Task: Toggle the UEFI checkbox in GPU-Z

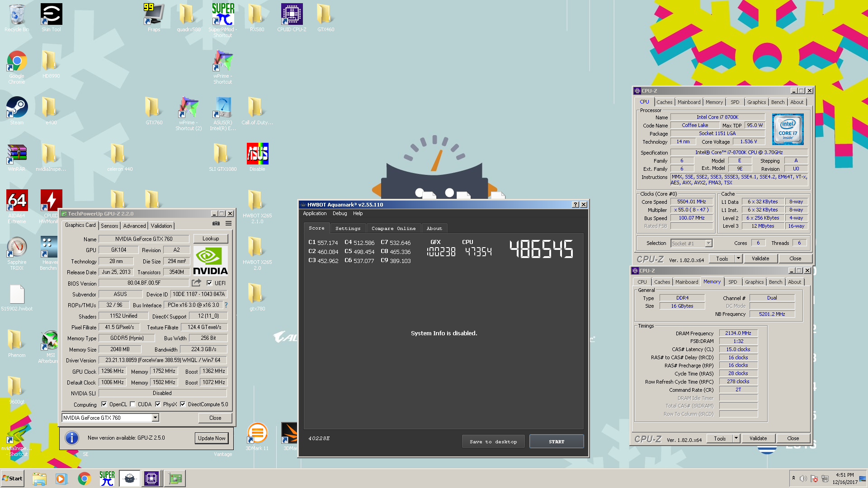Action: coord(209,283)
